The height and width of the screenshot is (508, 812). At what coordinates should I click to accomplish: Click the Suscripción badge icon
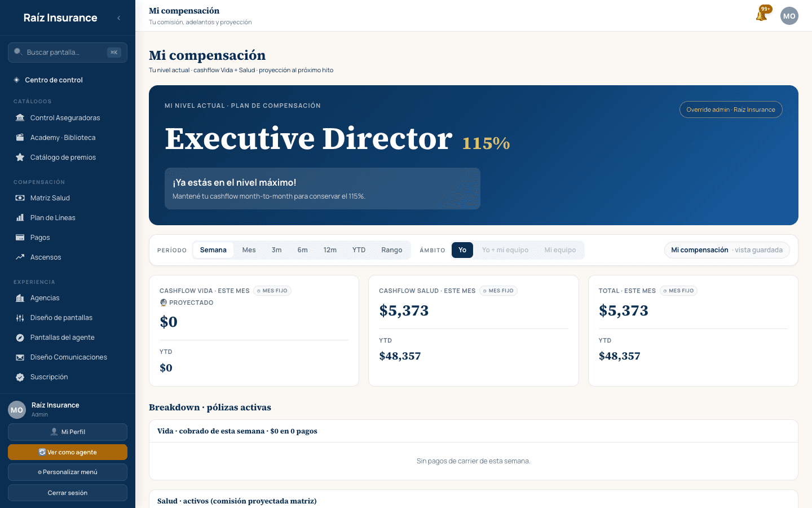point(20,376)
